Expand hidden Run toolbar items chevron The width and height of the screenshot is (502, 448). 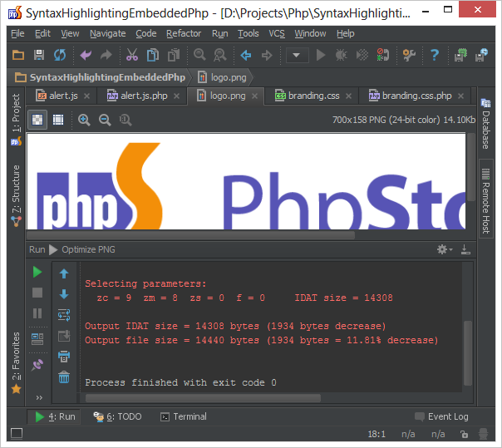click(39, 398)
